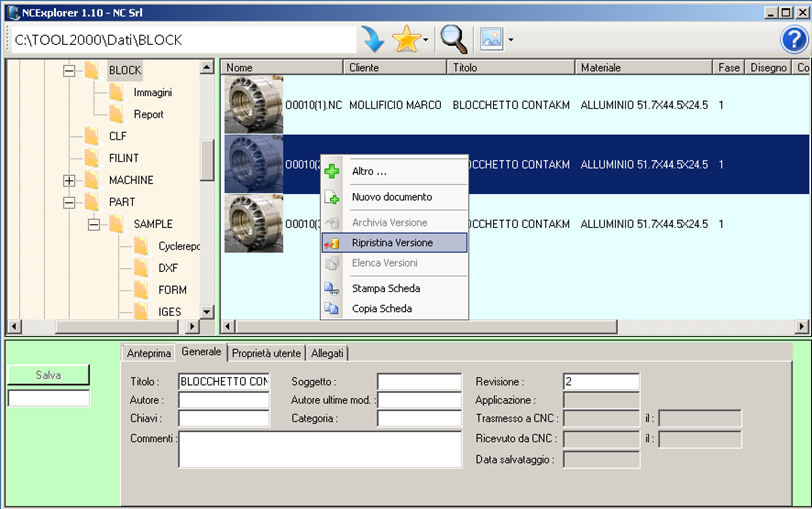Click thumbnail of O0010(1).NC
This screenshot has width=812, height=509.
254,105
